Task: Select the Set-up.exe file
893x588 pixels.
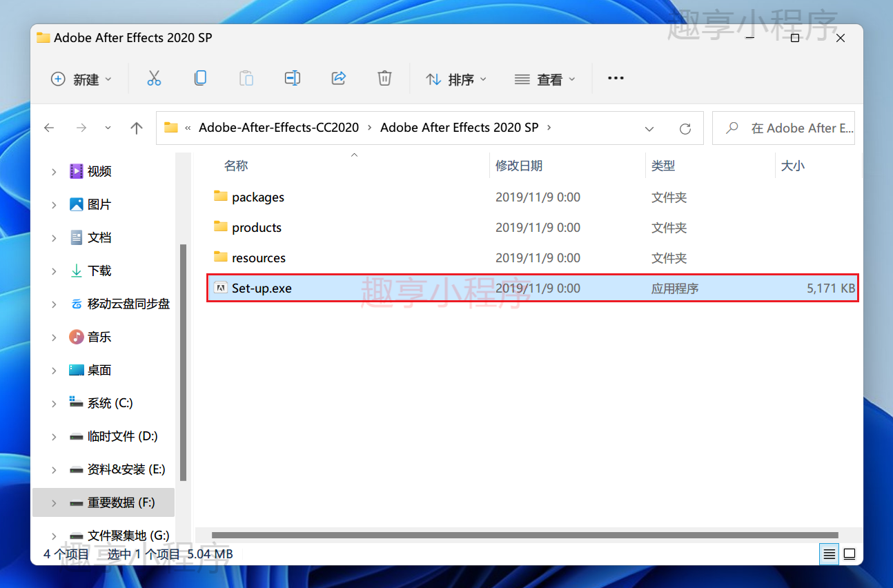Action: pyautogui.click(x=533, y=288)
